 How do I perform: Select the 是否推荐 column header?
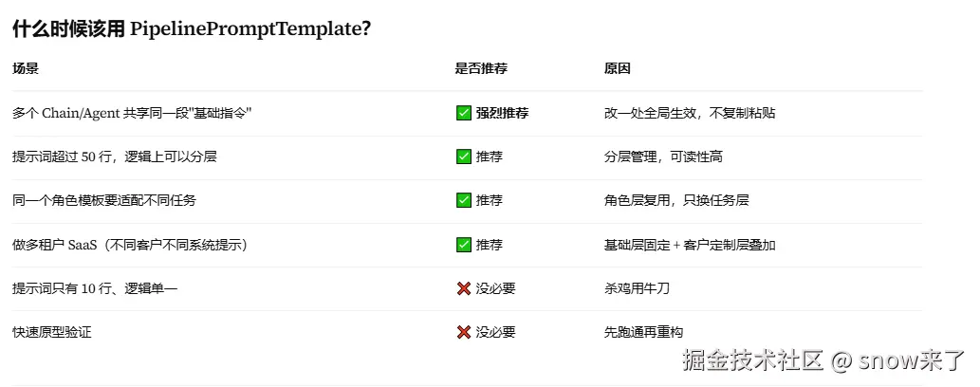click(481, 69)
